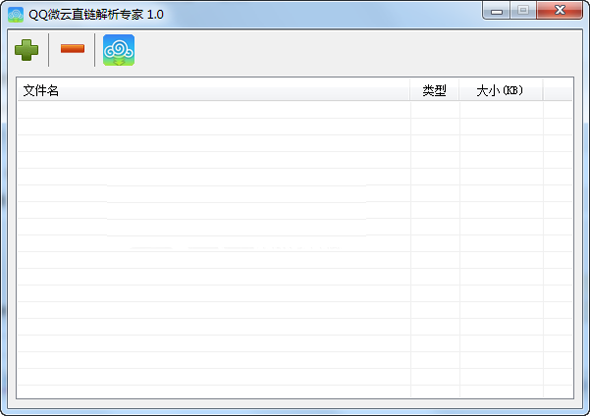Click the green plus add icon
Image resolution: width=590 pixels, height=416 pixels.
point(26,50)
